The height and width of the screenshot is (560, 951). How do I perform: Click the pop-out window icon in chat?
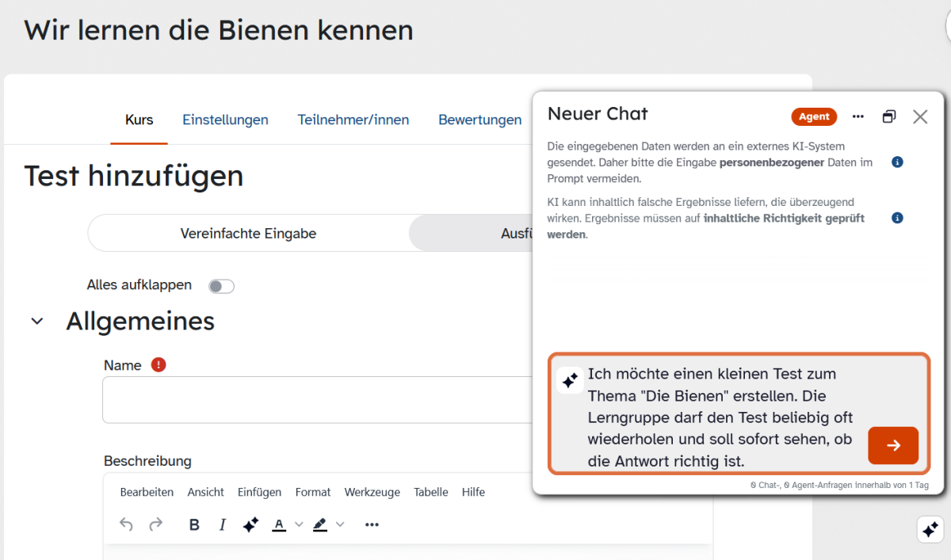pyautogui.click(x=889, y=116)
